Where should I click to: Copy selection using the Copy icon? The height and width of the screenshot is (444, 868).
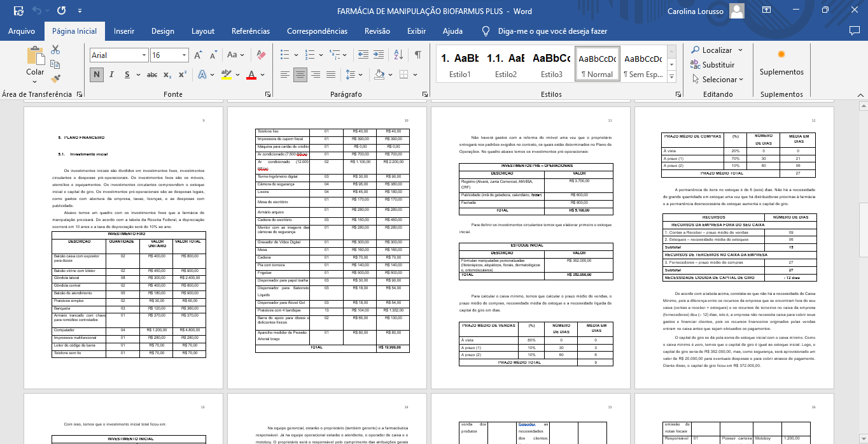coord(55,64)
